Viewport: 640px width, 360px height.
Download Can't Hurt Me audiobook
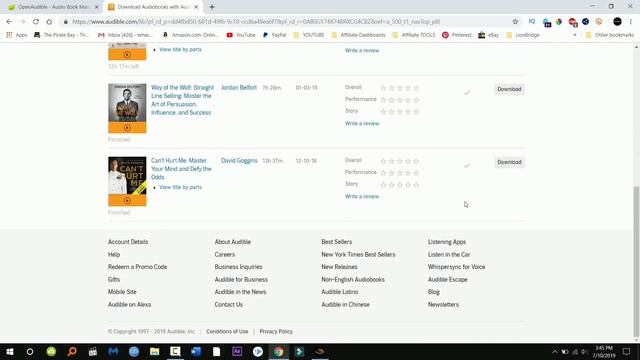[x=509, y=162]
